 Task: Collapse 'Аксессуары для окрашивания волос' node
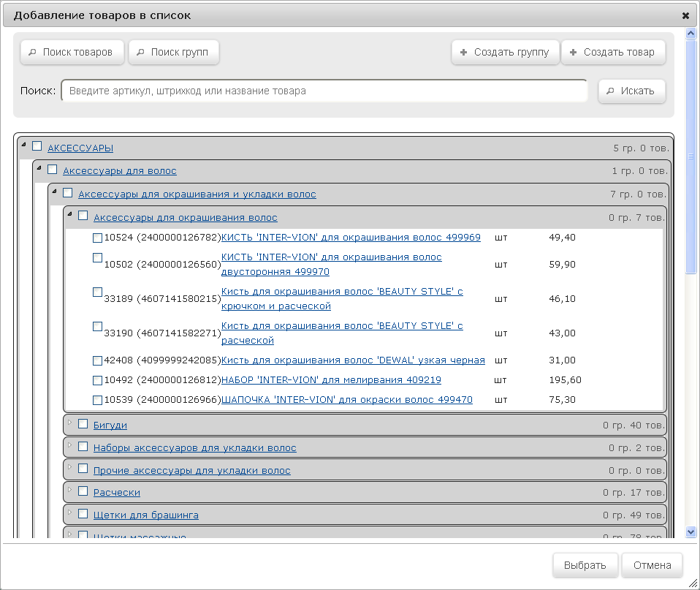point(69,214)
